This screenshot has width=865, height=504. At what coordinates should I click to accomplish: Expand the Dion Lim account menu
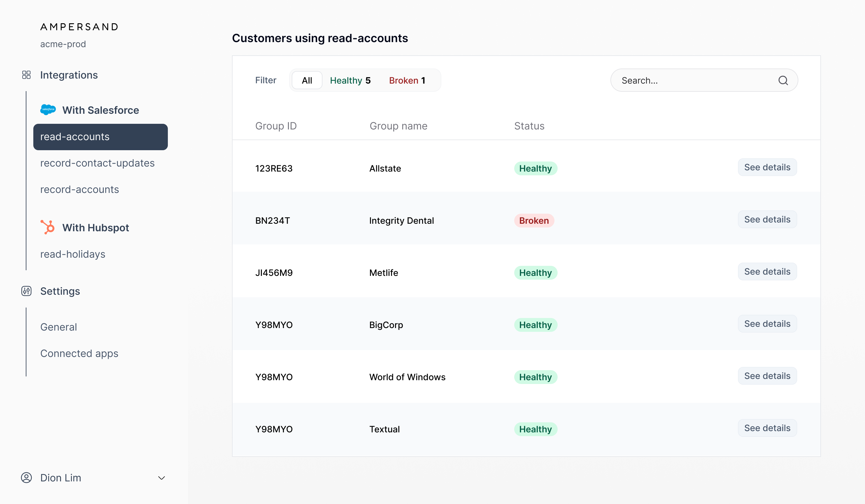[161, 478]
